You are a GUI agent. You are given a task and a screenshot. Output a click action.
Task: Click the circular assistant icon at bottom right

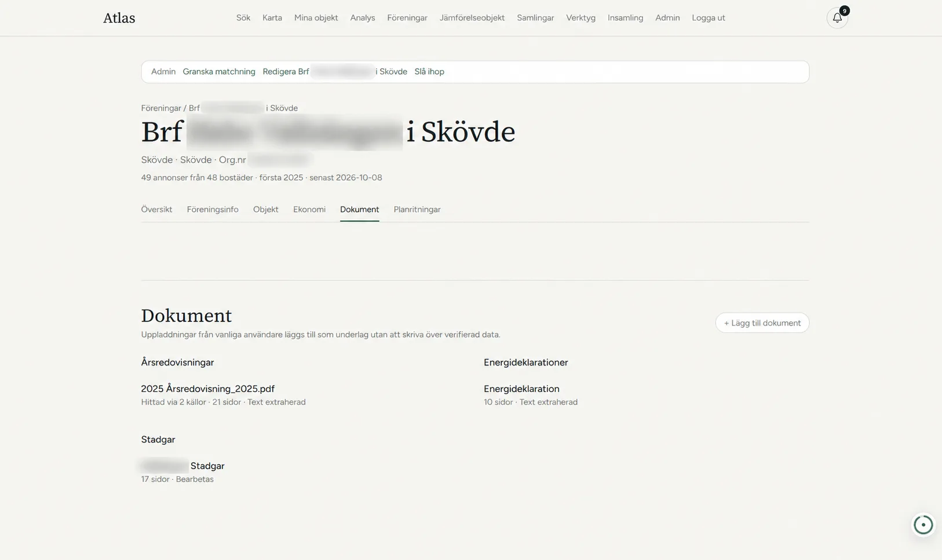tap(923, 525)
